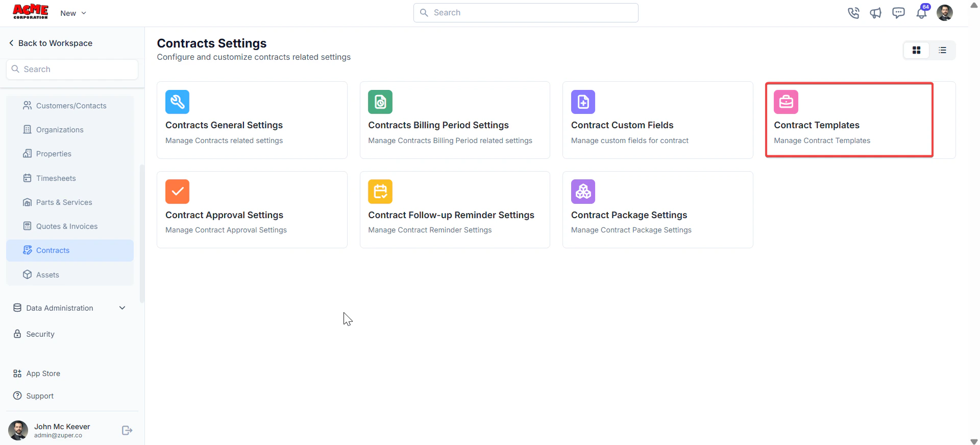Viewport: 980px width, 445px height.
Task: Click the Parts & Services label in sidebar
Action: [64, 202]
